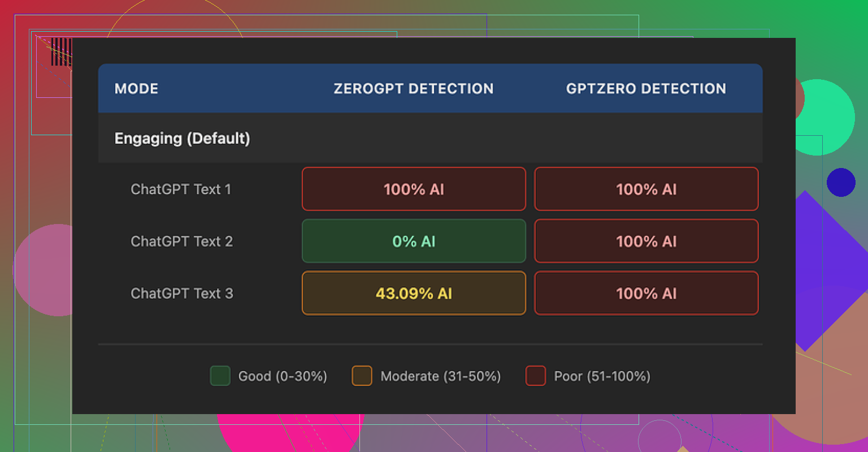Click GPTZero 100% AI result for Text 3
Screen dimensions: 868x452
pos(646,294)
